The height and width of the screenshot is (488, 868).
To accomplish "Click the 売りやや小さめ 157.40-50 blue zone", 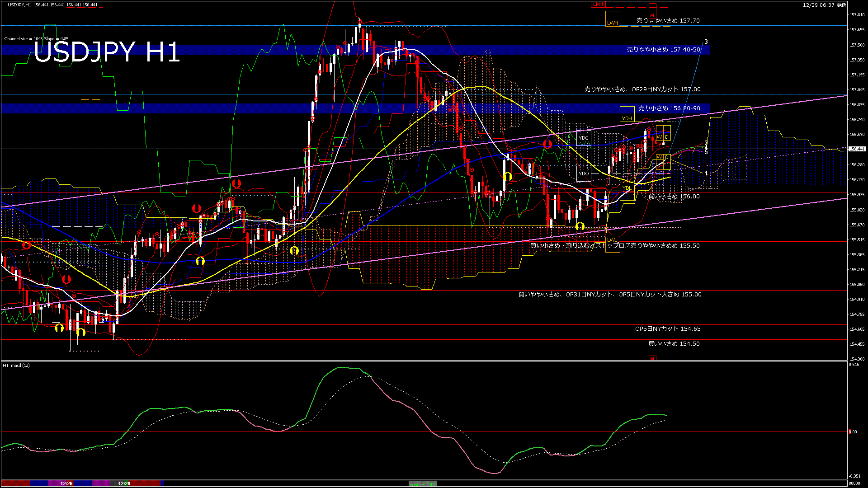I will 663,50.
